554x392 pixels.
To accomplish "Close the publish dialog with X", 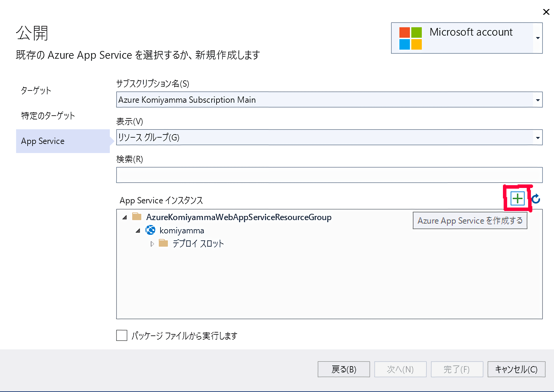I will [546, 12].
